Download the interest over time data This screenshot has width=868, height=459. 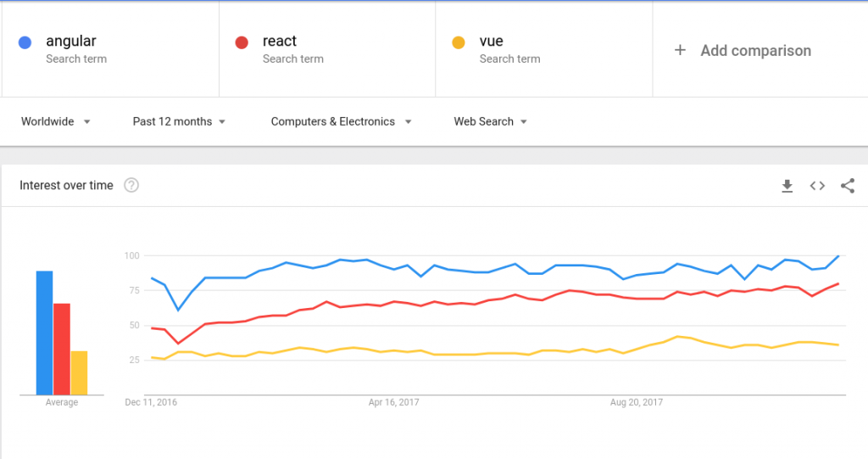tap(787, 186)
